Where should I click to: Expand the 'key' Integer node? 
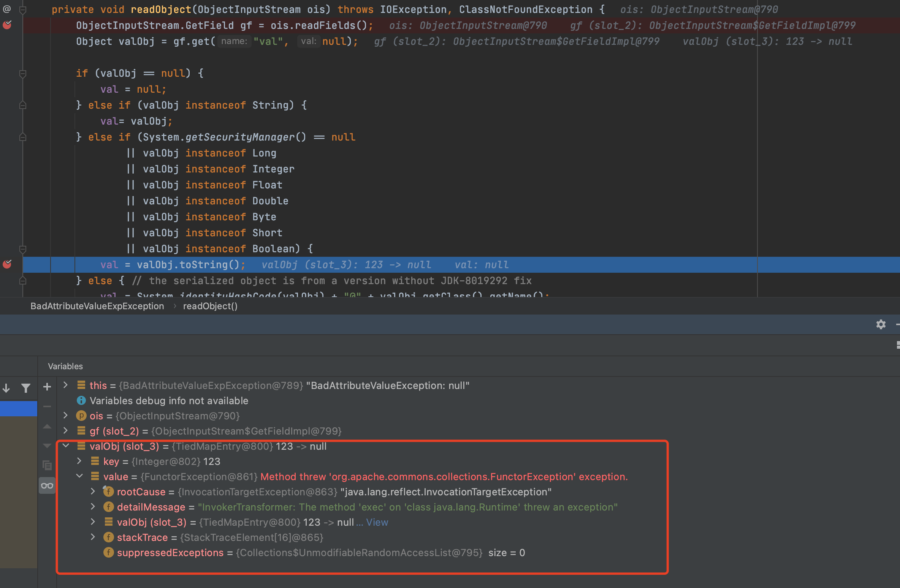79,461
